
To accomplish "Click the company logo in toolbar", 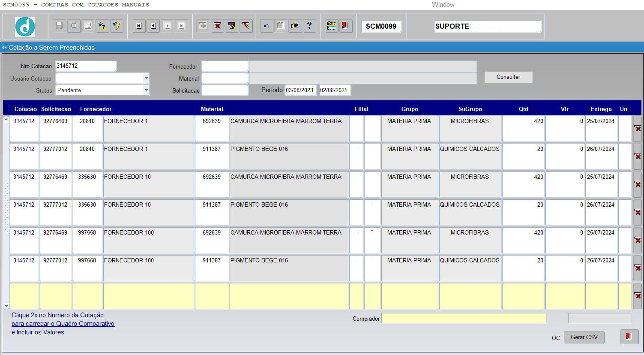I will click(x=25, y=27).
